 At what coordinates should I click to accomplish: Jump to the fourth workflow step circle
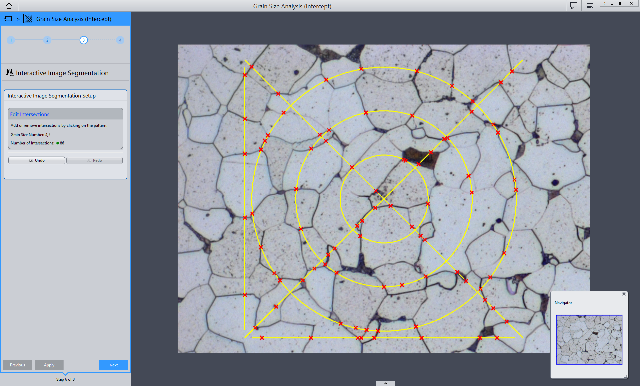click(x=120, y=40)
